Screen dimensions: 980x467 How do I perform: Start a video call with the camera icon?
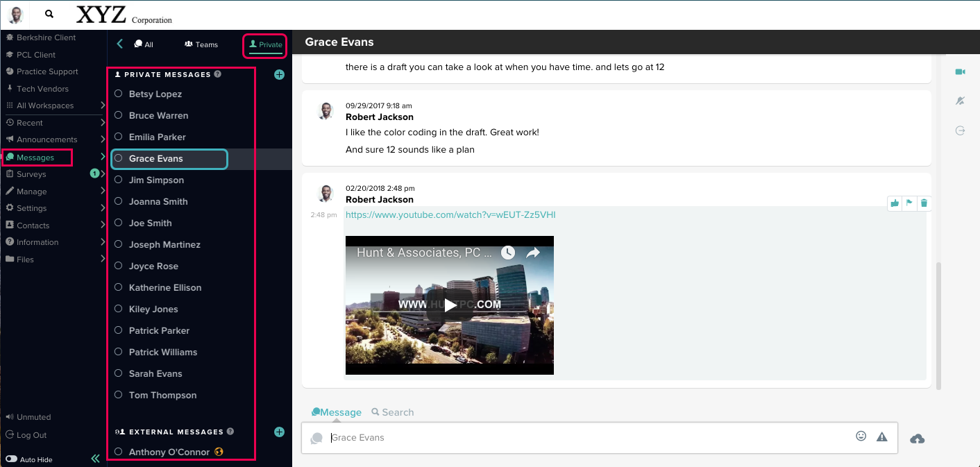point(960,72)
